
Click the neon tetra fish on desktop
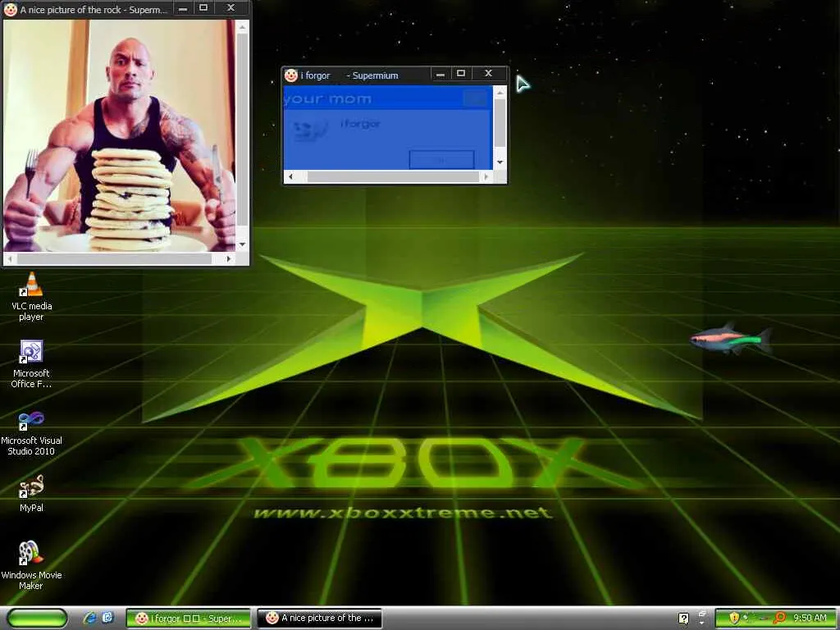click(730, 339)
